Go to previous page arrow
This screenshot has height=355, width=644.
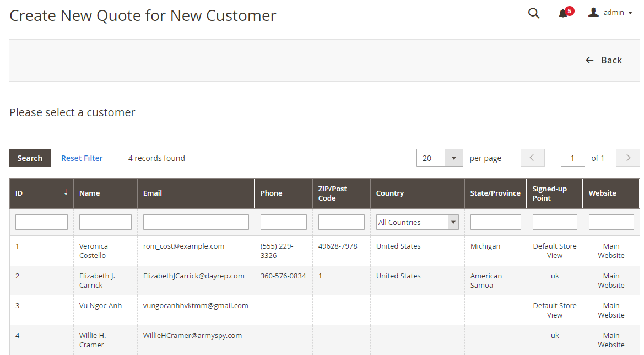[532, 158]
